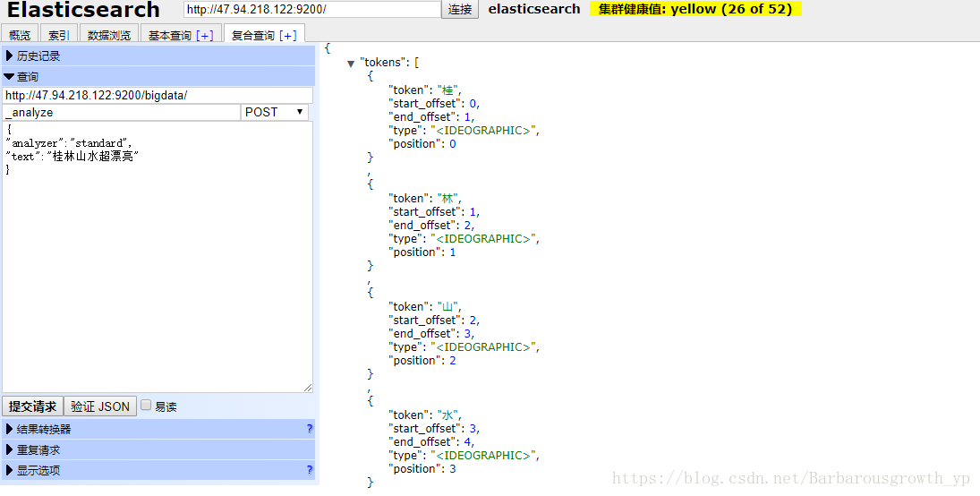Switch to the 索引 tab
The height and width of the screenshot is (496, 980).
pyautogui.click(x=59, y=35)
